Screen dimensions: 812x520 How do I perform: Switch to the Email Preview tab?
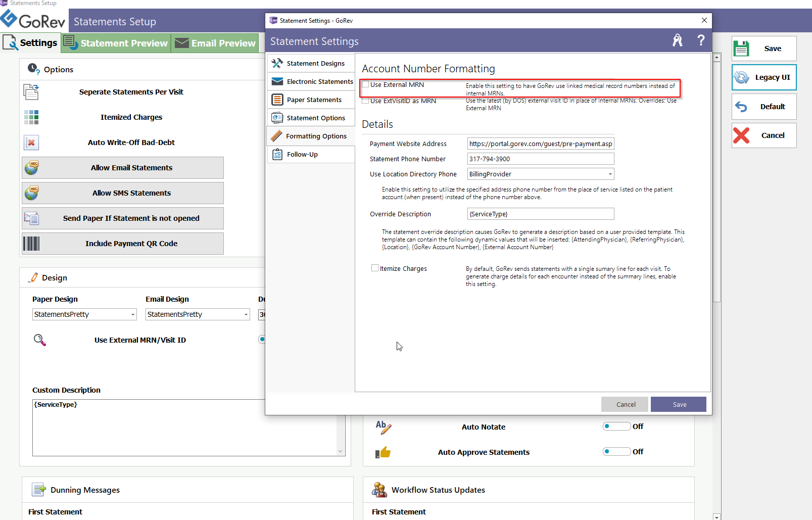click(215, 43)
